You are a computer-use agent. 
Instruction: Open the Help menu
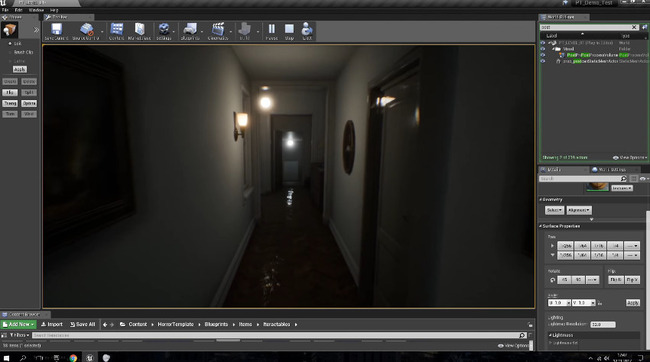[54, 10]
